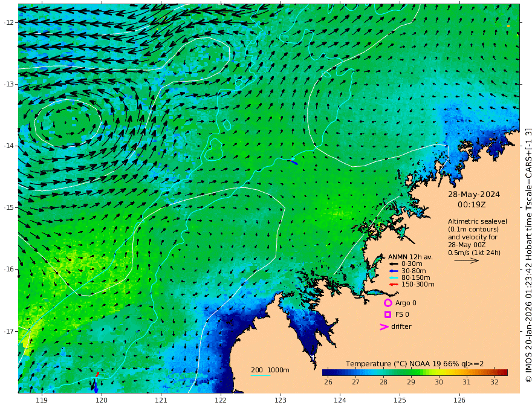Click the magenta drifter arrow icon
The height and width of the screenshot is (411, 532).
tap(384, 326)
